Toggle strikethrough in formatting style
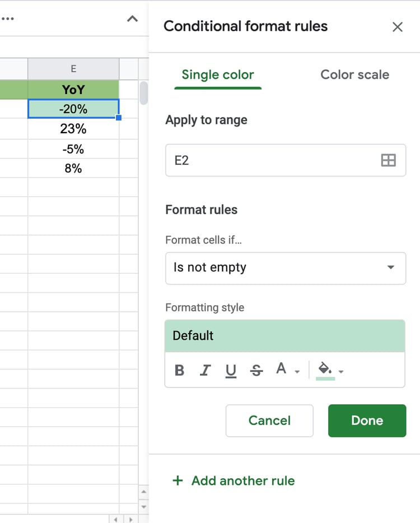This screenshot has height=523, width=420. pos(256,370)
